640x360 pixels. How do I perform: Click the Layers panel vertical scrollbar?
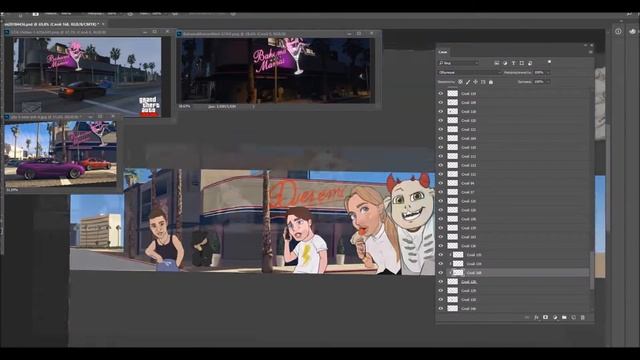click(592, 271)
